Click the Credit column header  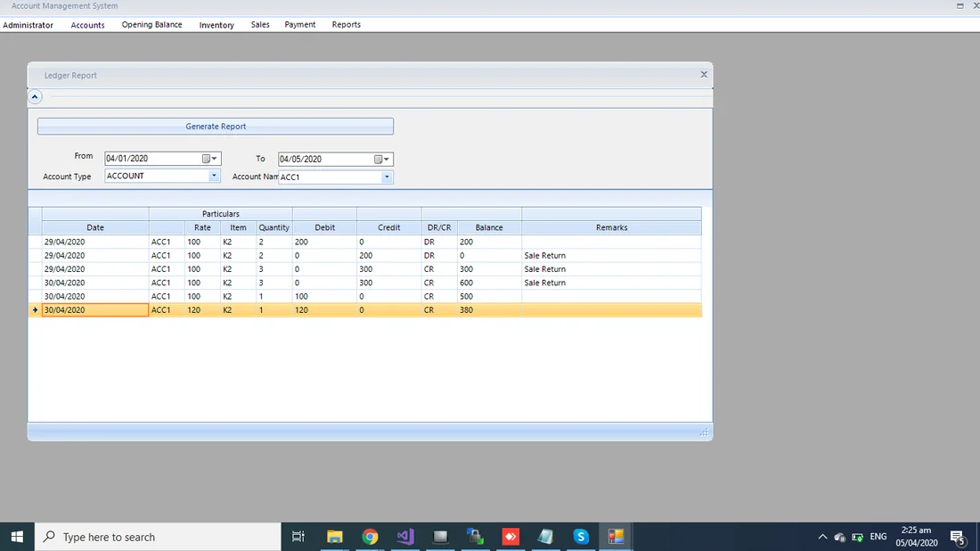[x=388, y=227]
